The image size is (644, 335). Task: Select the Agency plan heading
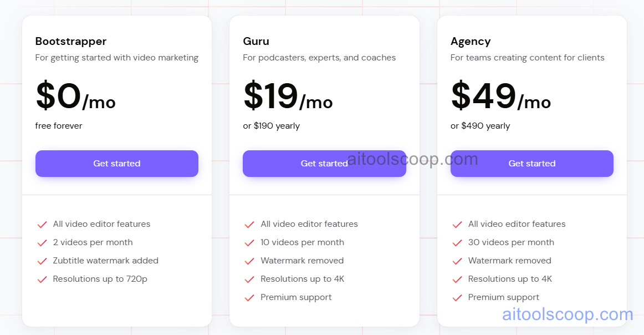click(x=471, y=41)
